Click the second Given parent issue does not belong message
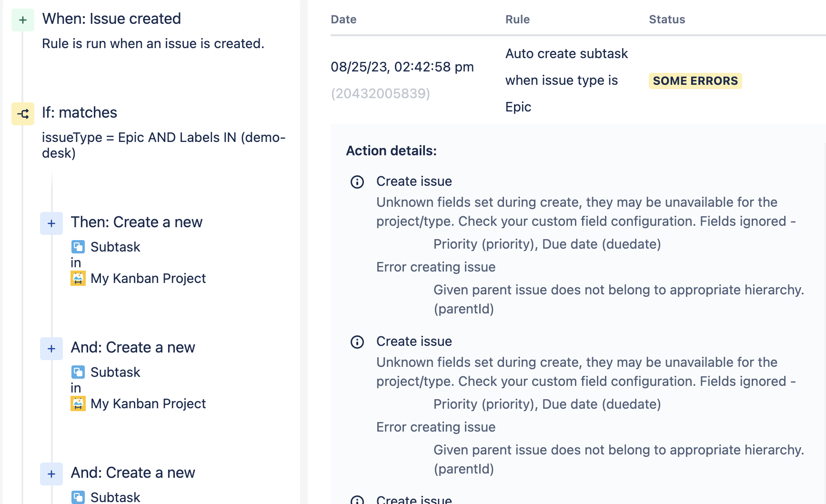 coord(619,459)
